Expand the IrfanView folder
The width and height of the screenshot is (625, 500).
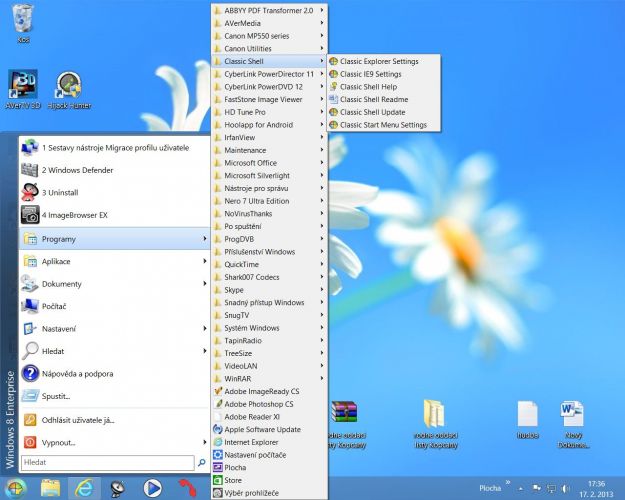[x=269, y=138]
